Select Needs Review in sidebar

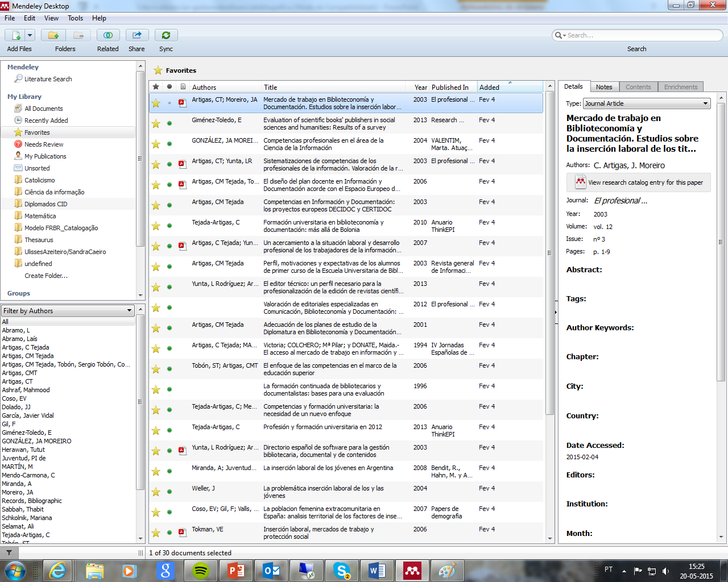click(x=44, y=144)
